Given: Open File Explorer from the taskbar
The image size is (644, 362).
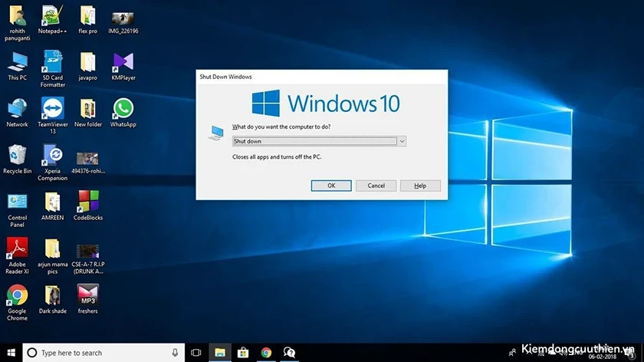Looking at the screenshot, I should [220, 353].
